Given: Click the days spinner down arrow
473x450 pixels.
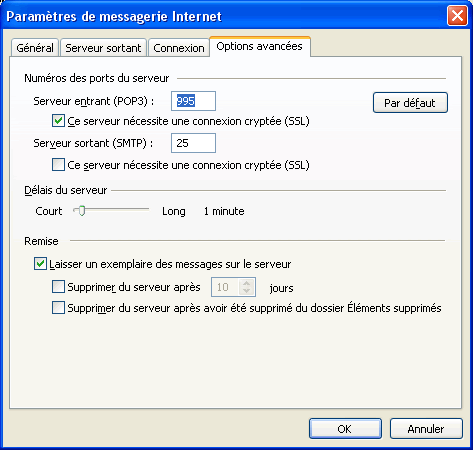Looking at the screenshot, I should [247, 291].
